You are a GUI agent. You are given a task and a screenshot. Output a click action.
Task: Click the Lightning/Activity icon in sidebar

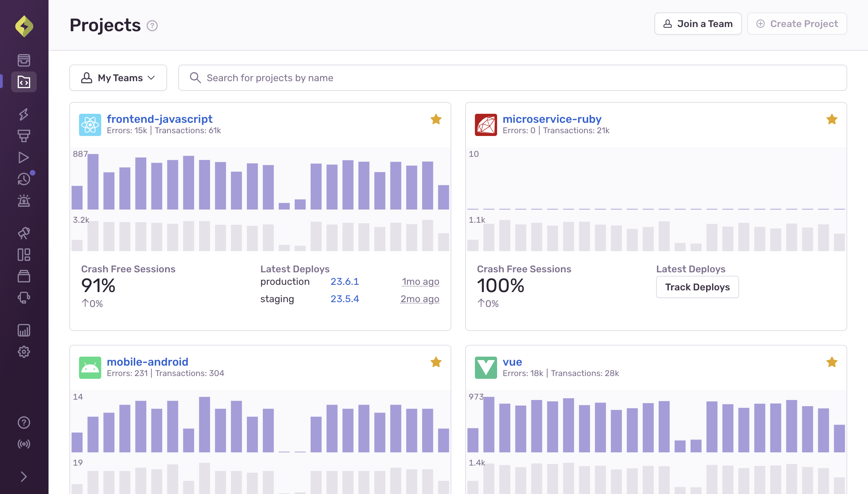pyautogui.click(x=24, y=114)
